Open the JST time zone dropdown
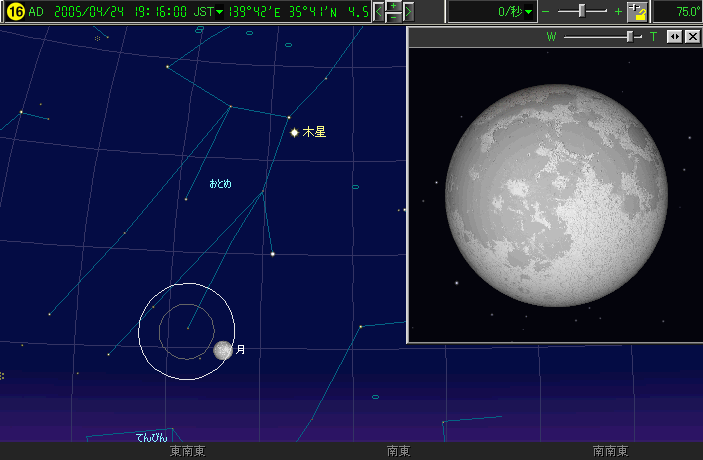This screenshot has width=703, height=460. pos(220,12)
